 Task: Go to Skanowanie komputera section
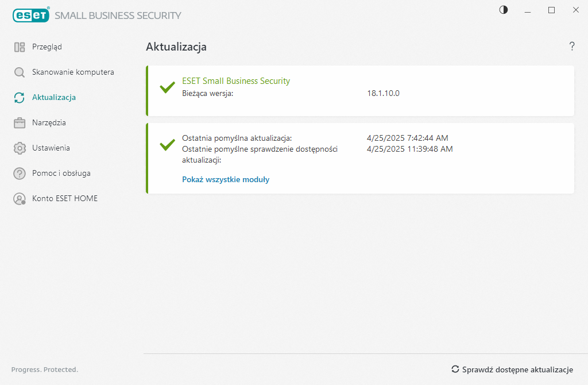point(73,72)
